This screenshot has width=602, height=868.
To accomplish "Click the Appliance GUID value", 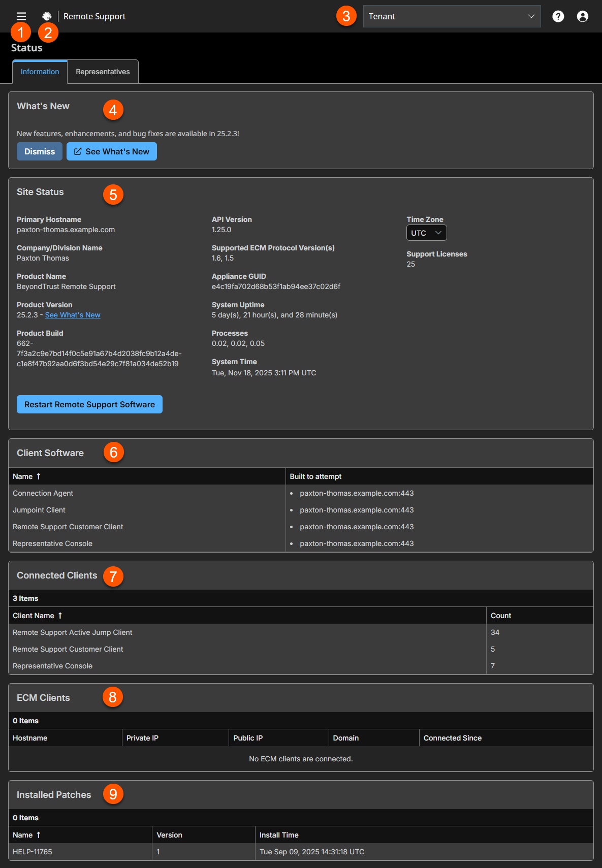I will pos(276,286).
